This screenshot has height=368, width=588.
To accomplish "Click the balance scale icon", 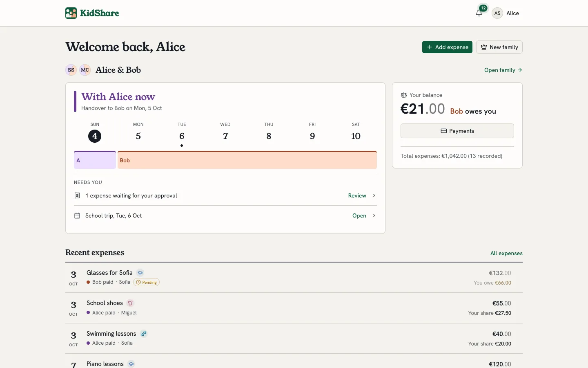I will pos(404,95).
